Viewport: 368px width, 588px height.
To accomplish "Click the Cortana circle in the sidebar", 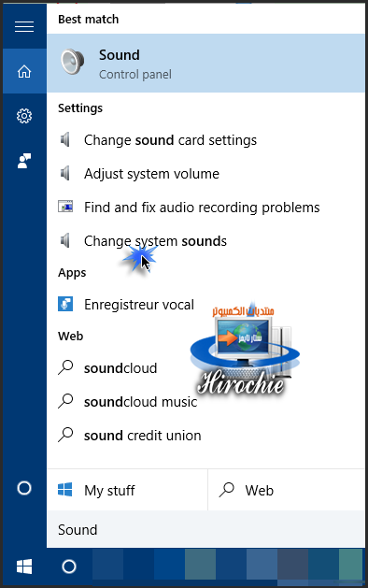I will (x=24, y=488).
